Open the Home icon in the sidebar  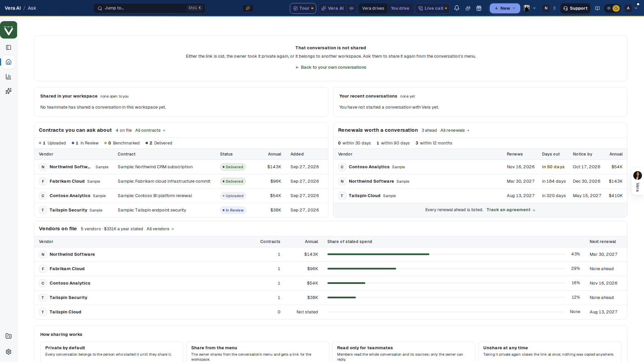[9, 62]
